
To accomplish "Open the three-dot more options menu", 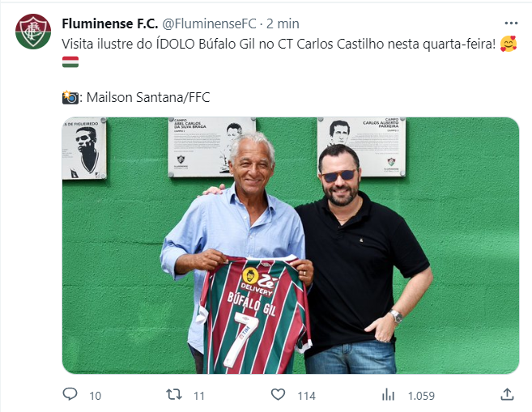I will coord(511,23).
